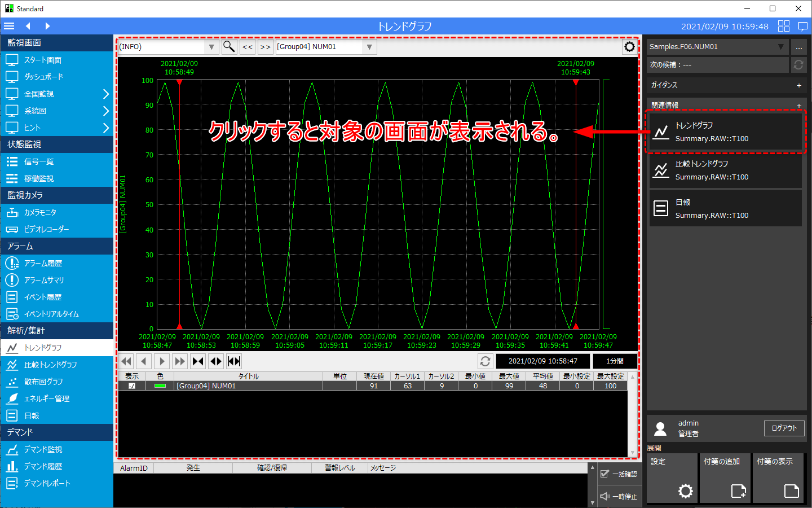
Task: Click the ログアウト button
Action: click(784, 428)
